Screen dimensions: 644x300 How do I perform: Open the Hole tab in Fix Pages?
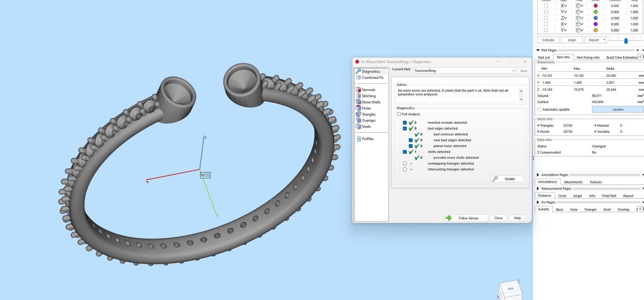574,210
